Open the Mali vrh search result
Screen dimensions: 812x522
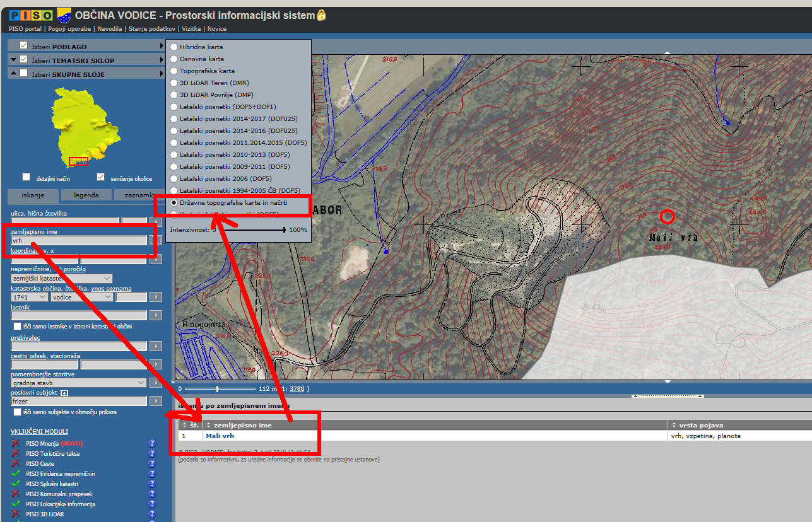(220, 436)
